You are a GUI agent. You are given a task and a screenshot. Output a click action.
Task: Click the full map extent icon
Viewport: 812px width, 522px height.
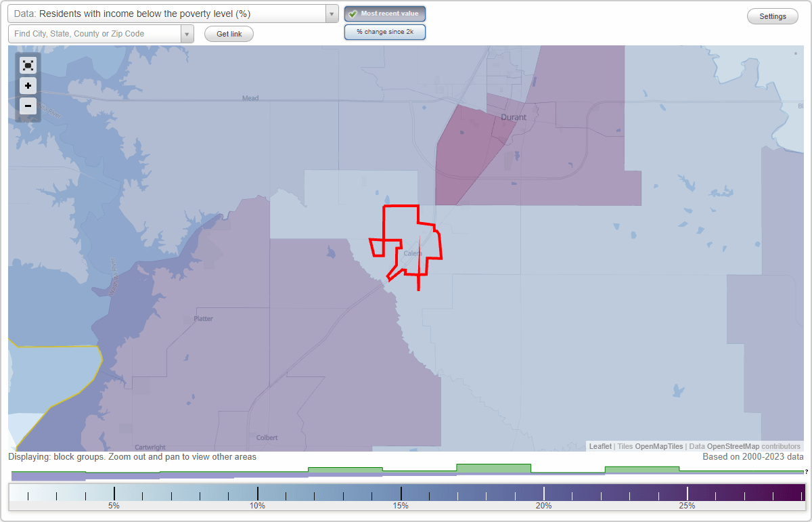[28, 65]
